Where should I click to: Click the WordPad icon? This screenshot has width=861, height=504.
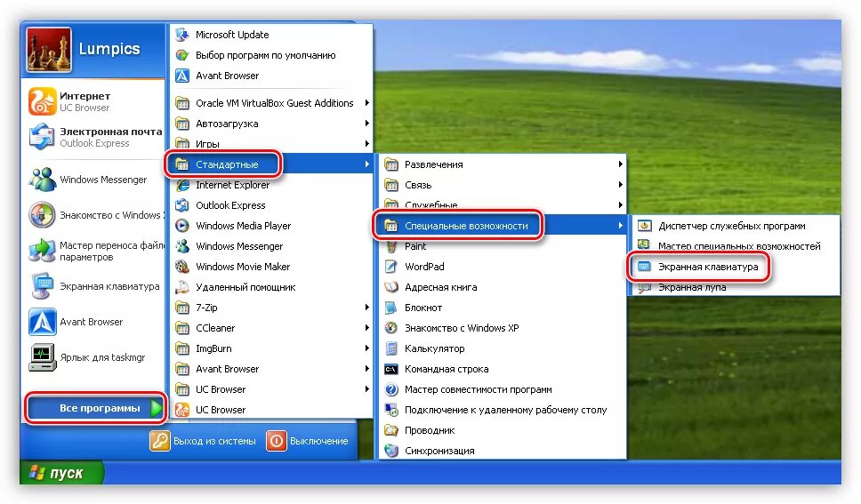click(x=391, y=267)
